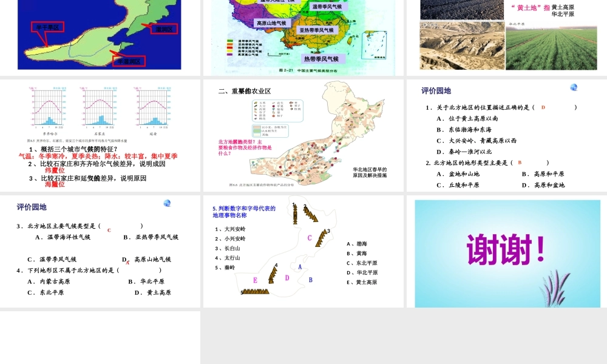Click list item 3、长白山
Screen dimensions: 607x364
(x=228, y=248)
